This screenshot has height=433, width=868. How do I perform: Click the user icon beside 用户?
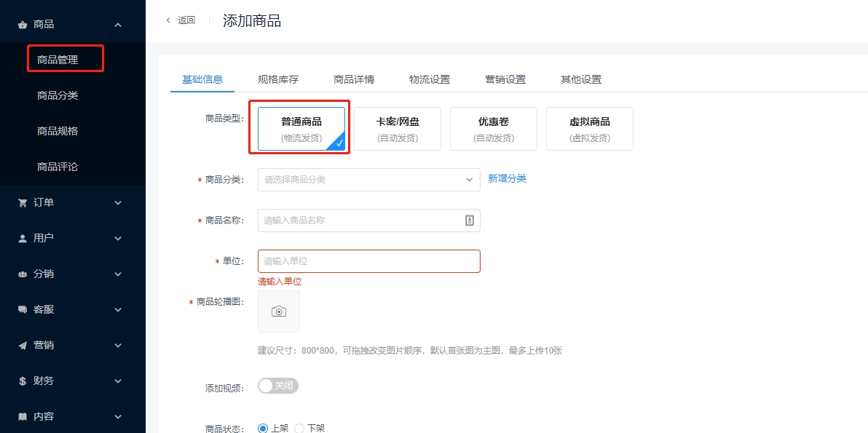coord(23,238)
